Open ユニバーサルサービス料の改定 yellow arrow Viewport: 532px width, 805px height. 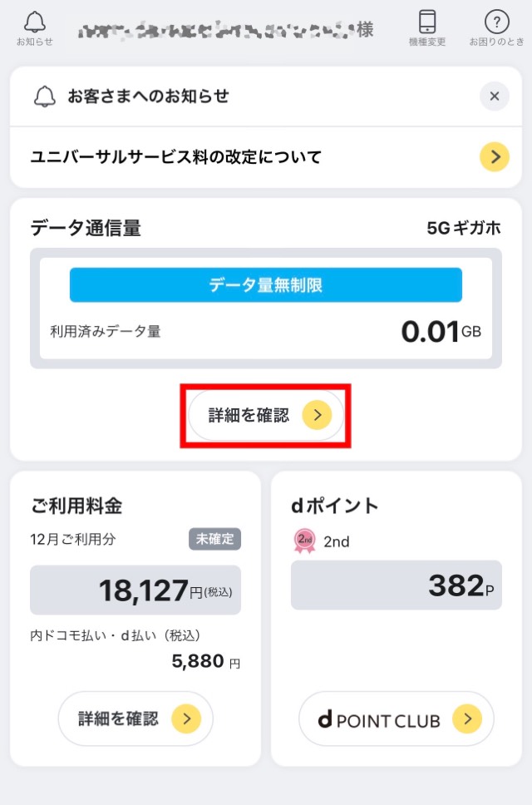click(x=494, y=156)
